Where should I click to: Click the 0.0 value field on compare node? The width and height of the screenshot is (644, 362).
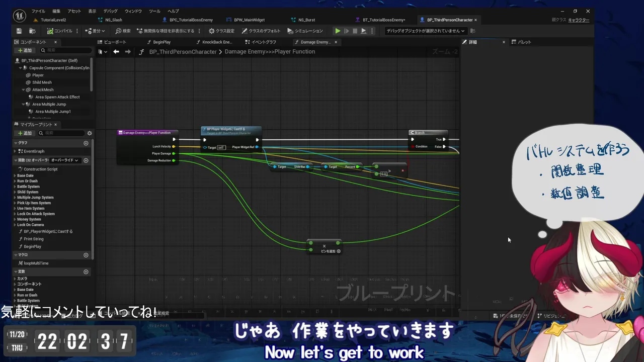pos(384,174)
